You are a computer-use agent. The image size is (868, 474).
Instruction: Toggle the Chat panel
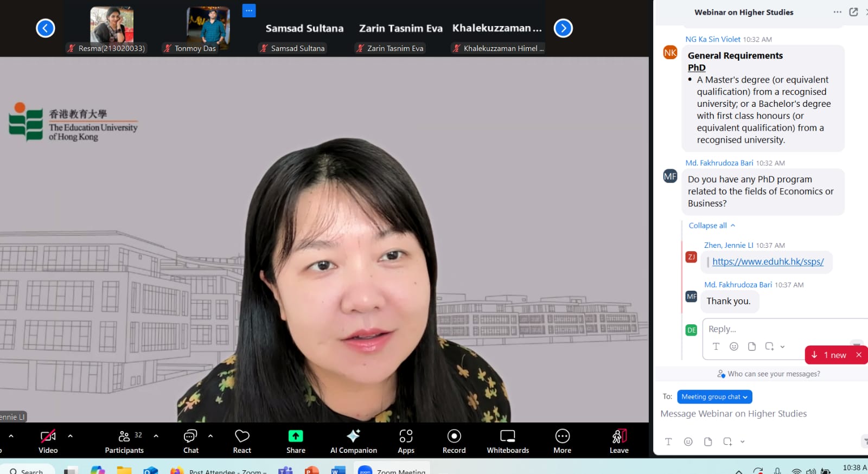[191, 441]
